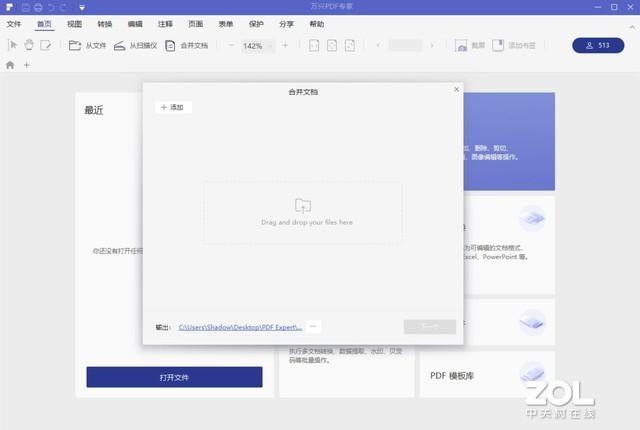Click the convert PDF card icon
Screen dimensions: 640x430
(x=532, y=219)
